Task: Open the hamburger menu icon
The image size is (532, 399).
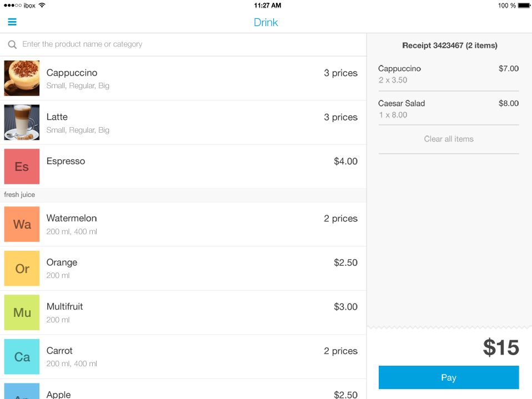Action: [12, 22]
